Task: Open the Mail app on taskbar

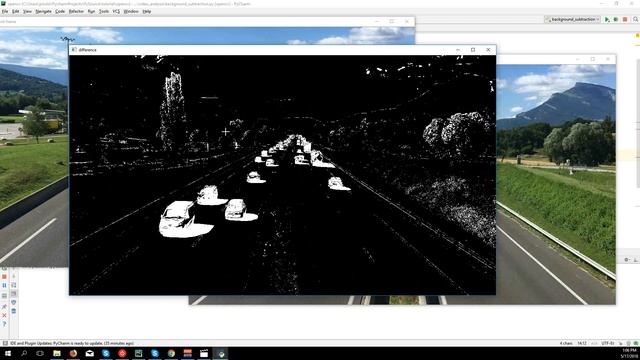Action: point(89,353)
